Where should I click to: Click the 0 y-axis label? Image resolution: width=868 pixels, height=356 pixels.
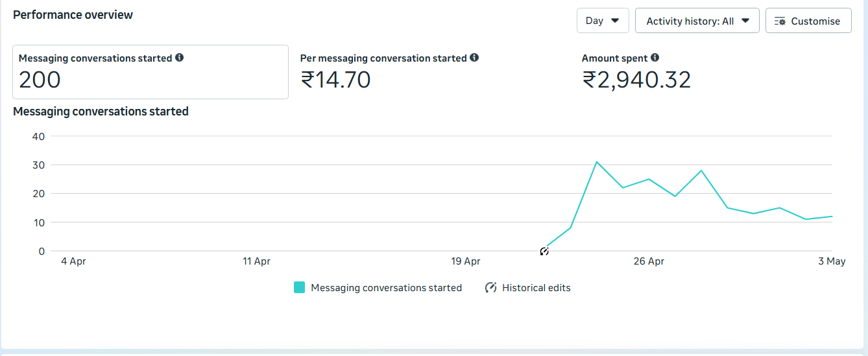tap(42, 251)
